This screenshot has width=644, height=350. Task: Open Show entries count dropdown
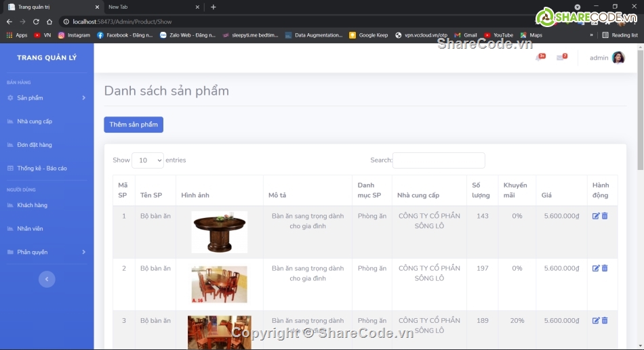coord(148,160)
